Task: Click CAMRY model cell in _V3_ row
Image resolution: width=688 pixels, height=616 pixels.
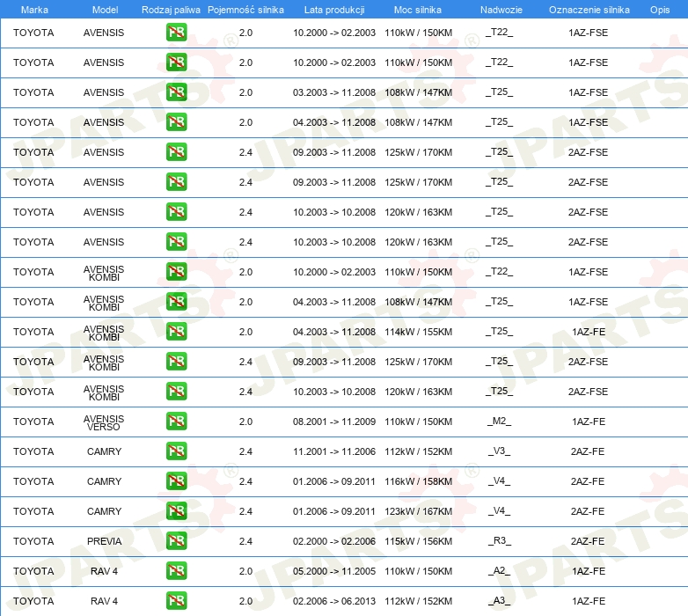Action: [104, 451]
